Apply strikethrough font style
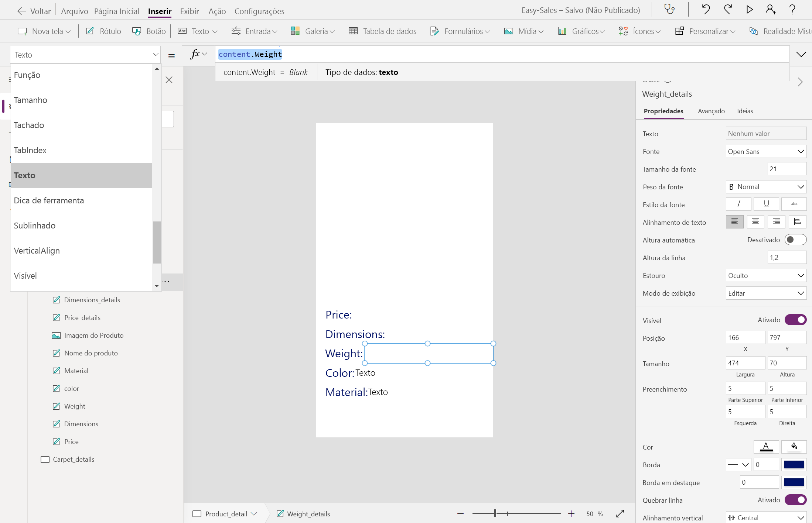Image resolution: width=812 pixels, height=523 pixels. click(794, 204)
